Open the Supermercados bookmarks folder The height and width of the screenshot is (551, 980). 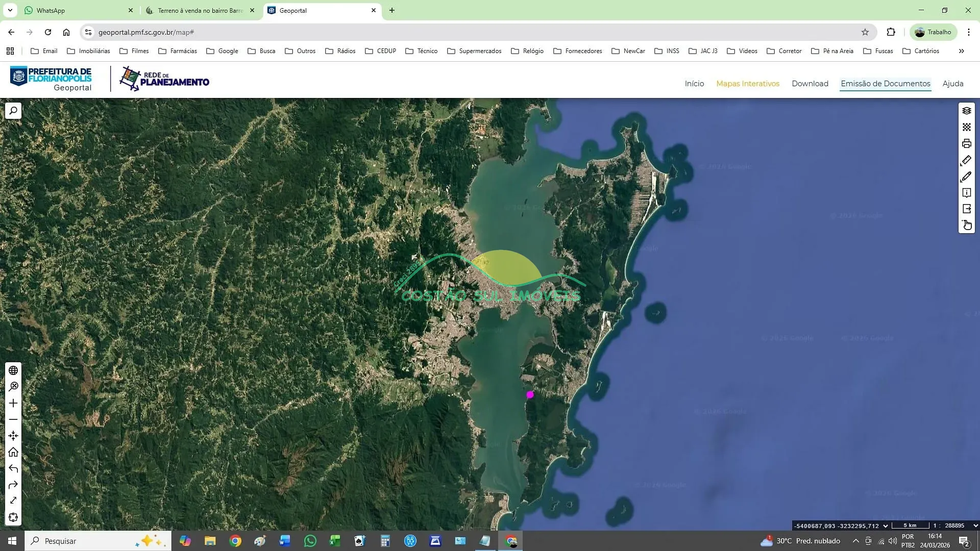(x=474, y=51)
